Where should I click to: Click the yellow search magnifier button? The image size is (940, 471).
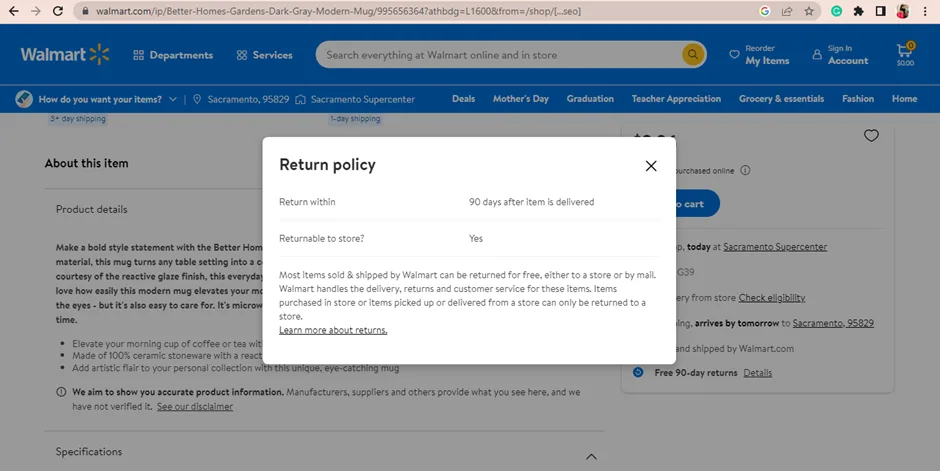click(x=692, y=55)
